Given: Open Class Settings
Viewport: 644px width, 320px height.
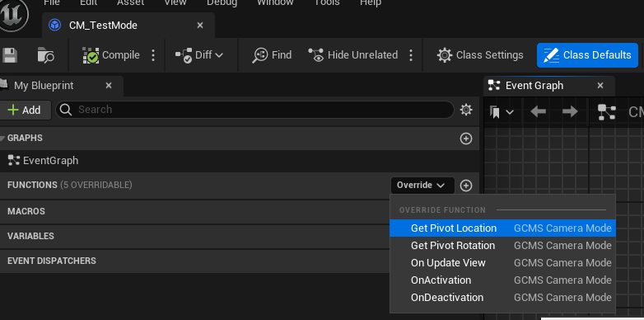Looking at the screenshot, I should (x=480, y=55).
